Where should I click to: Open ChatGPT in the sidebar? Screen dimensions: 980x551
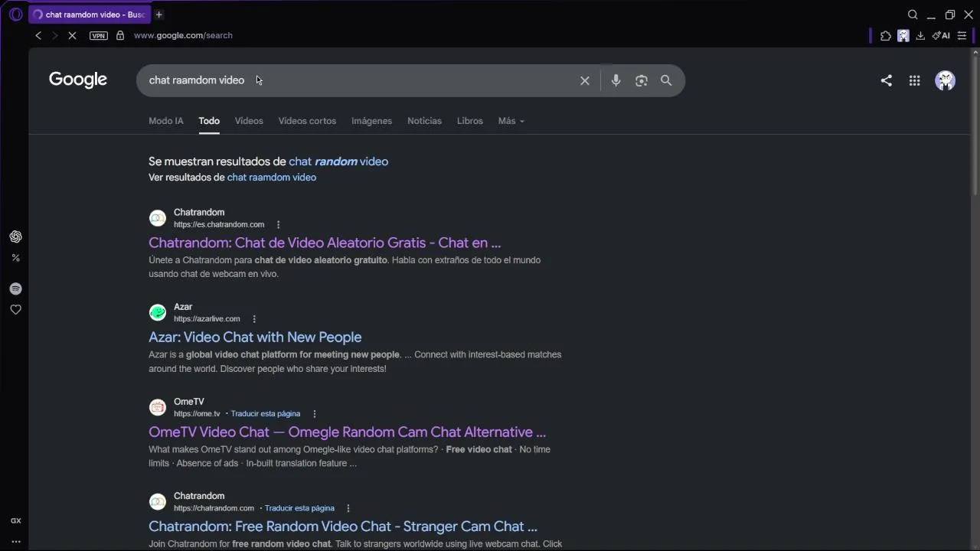pos(15,236)
